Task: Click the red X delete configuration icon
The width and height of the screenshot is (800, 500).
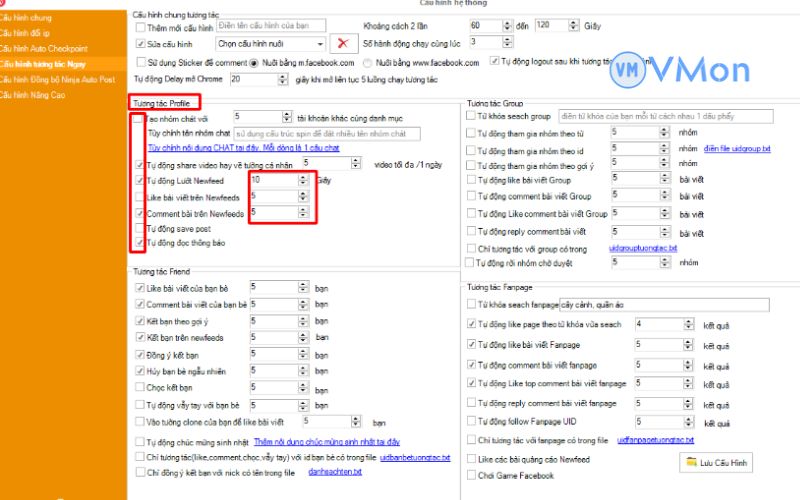Action: coord(343,43)
